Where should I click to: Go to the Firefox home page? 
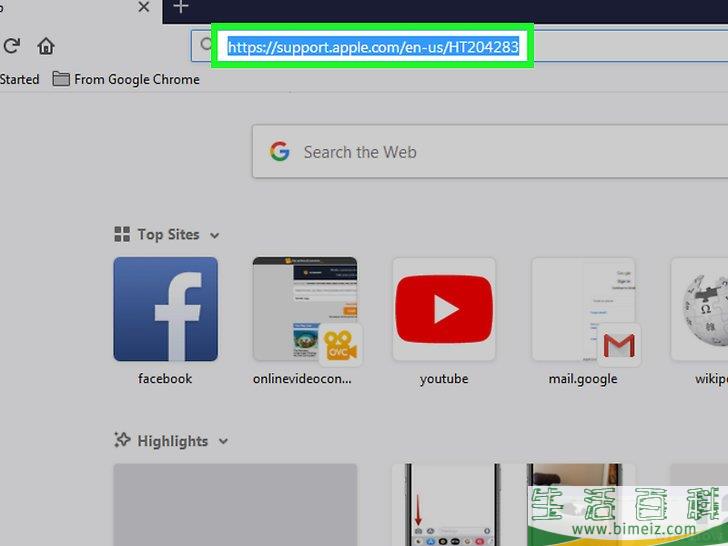click(x=46, y=46)
